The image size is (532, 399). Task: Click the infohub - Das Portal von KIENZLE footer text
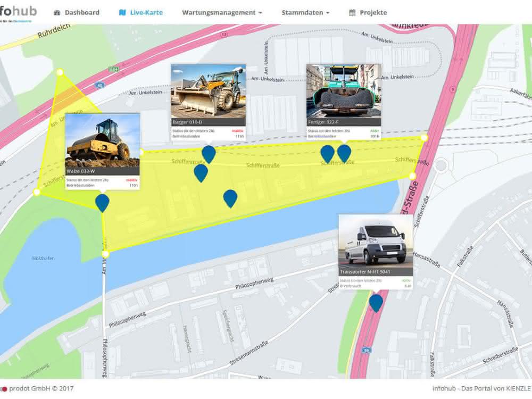tap(482, 388)
